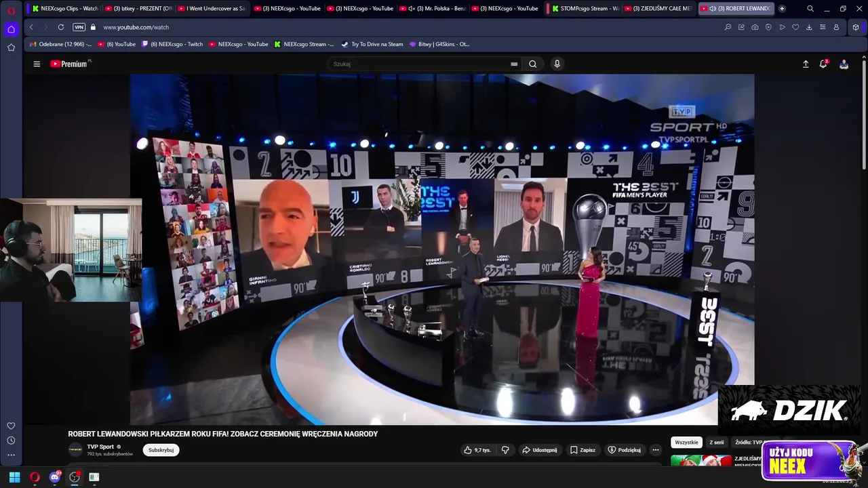Image resolution: width=868 pixels, height=488 pixels.
Task: Open (6) YouTube bookmark
Action: (x=117, y=44)
